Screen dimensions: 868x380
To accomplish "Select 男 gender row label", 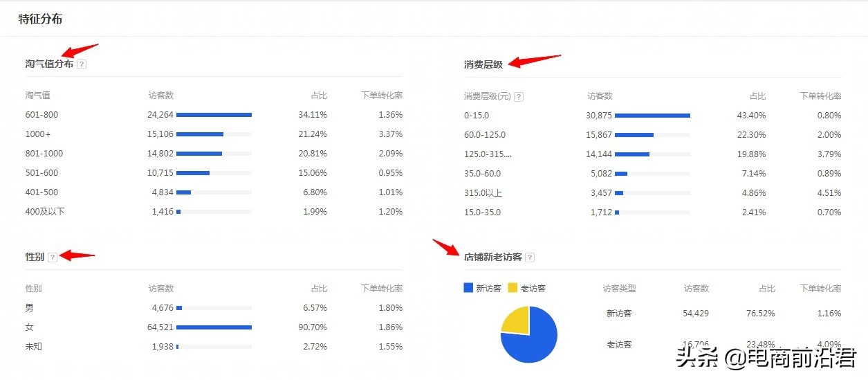I will point(29,308).
